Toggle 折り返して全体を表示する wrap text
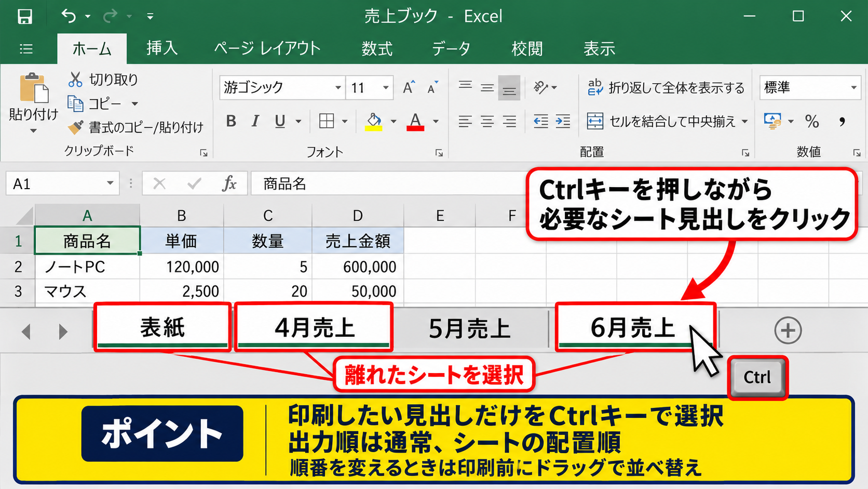Screen dimensions: 868x489 [666, 87]
